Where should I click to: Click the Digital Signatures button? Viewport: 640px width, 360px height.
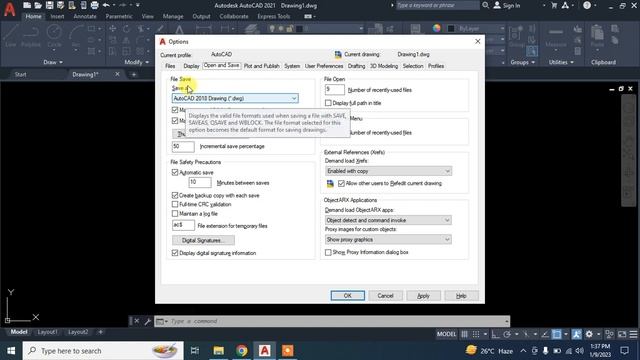pyautogui.click(x=203, y=240)
